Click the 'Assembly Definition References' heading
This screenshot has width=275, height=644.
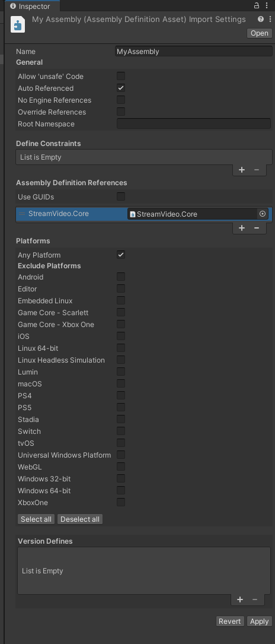coord(72,182)
